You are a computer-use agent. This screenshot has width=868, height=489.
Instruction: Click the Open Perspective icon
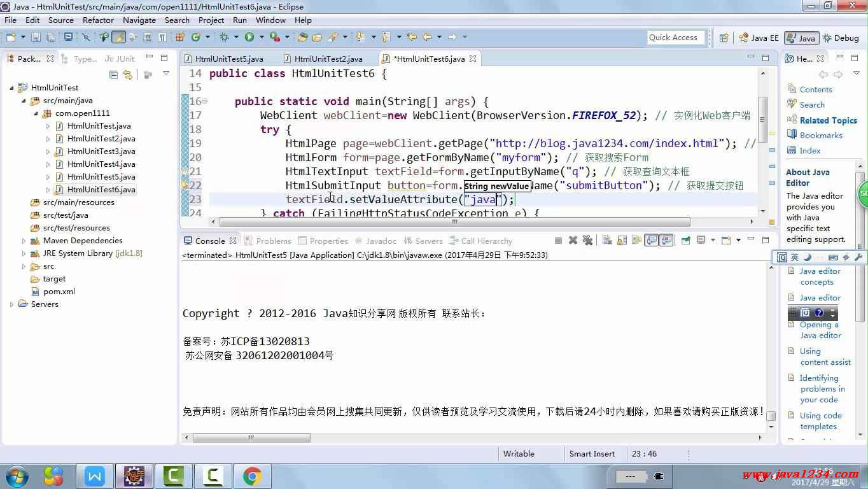[724, 38]
